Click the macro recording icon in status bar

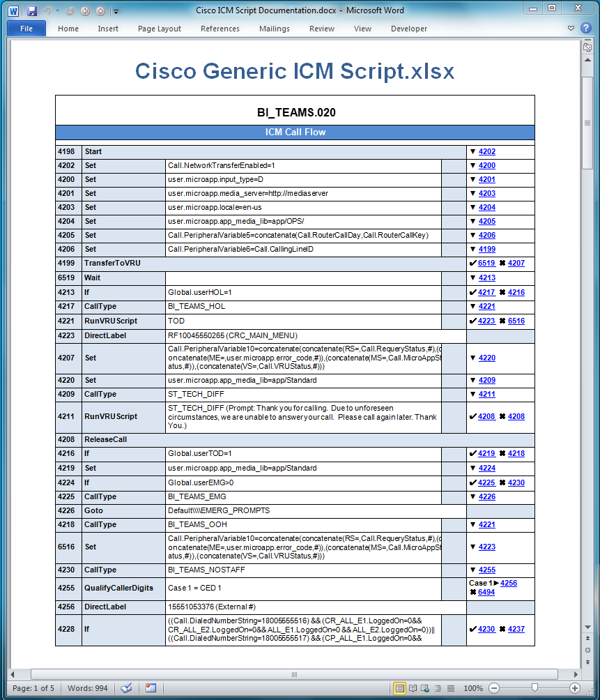point(151,688)
